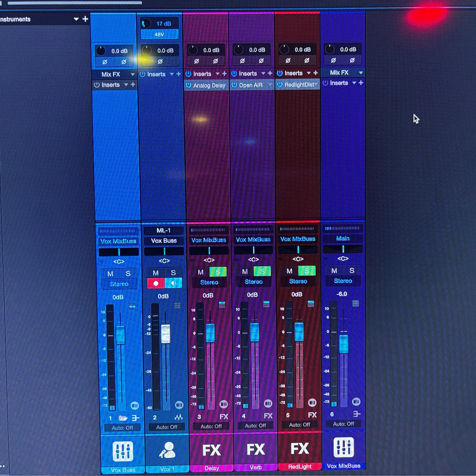Open channel editor on Vox 1 channel 2
476x476 pixels.
tap(179, 405)
